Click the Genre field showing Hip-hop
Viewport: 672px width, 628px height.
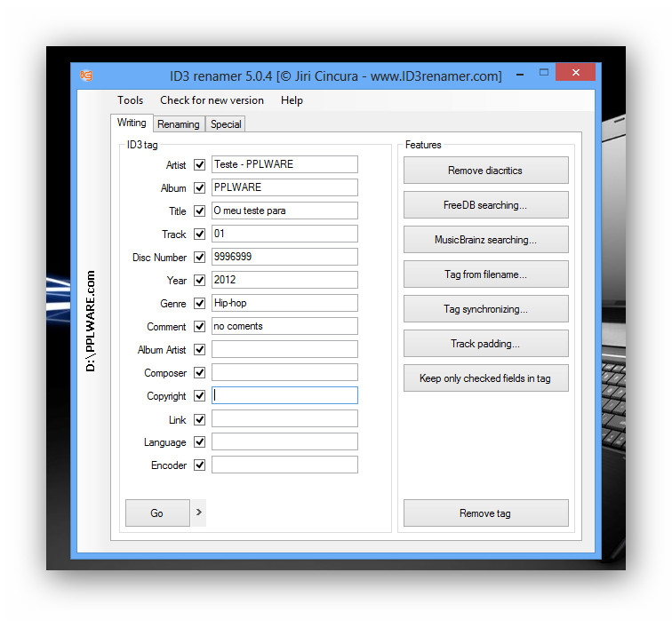[x=284, y=303]
